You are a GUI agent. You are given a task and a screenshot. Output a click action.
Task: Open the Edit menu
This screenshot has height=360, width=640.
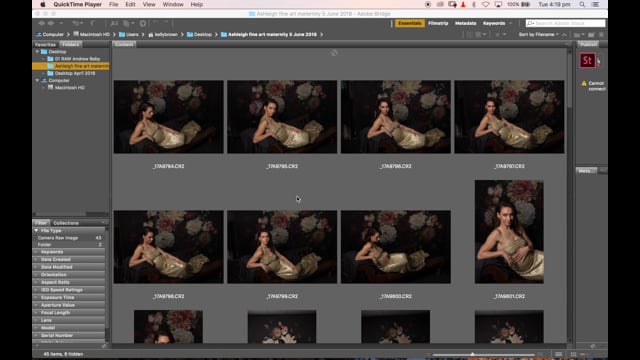coord(130,4)
